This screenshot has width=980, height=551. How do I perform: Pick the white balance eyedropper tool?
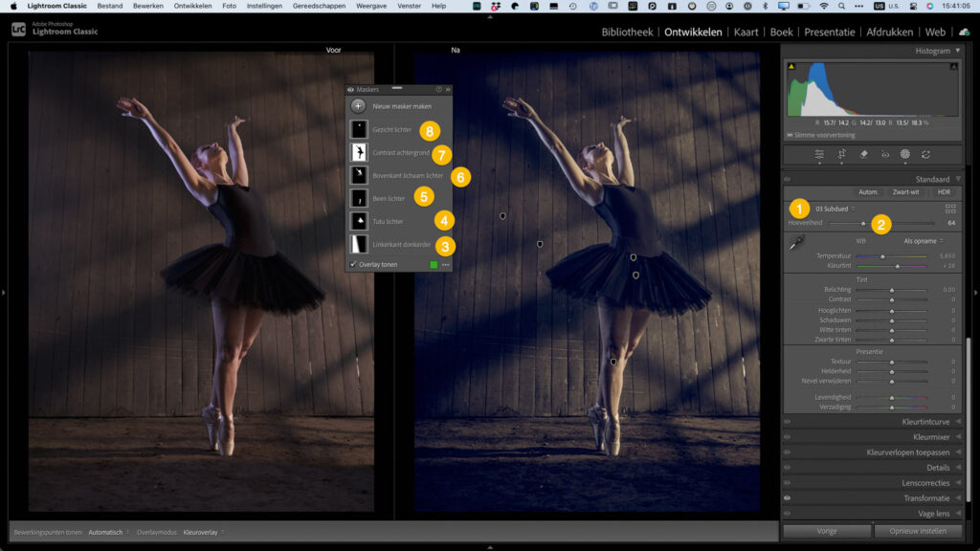796,243
